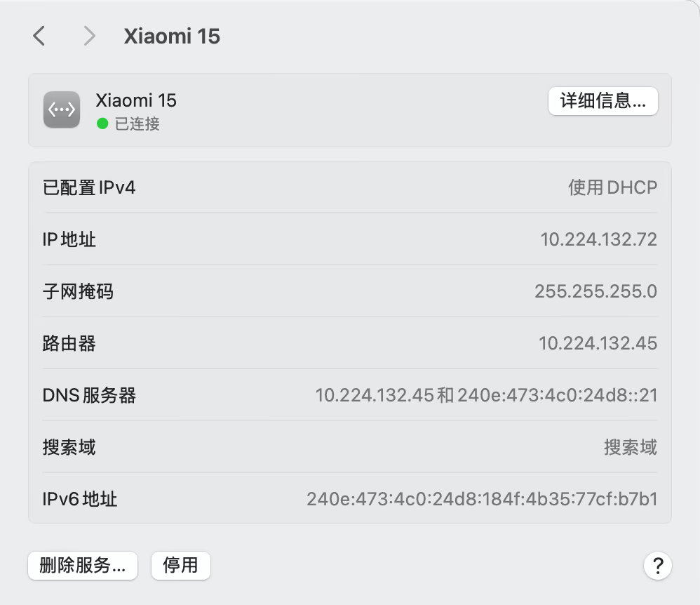Click the green connected status dot
This screenshot has width=700, height=605.
point(102,124)
